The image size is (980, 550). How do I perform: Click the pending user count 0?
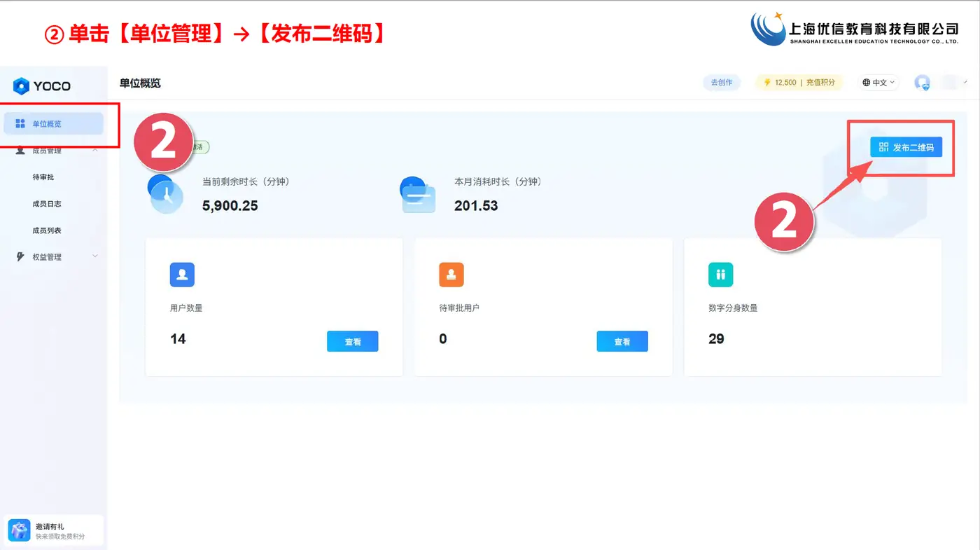(443, 339)
